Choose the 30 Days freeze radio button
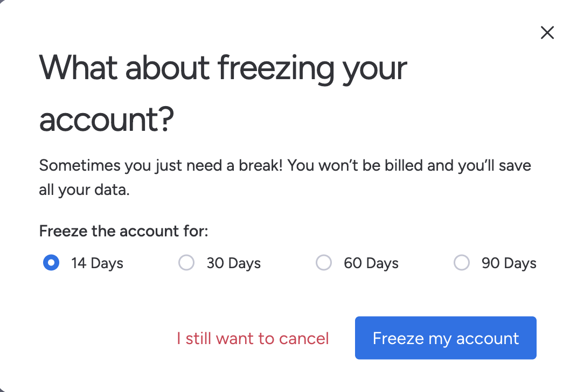 [186, 263]
